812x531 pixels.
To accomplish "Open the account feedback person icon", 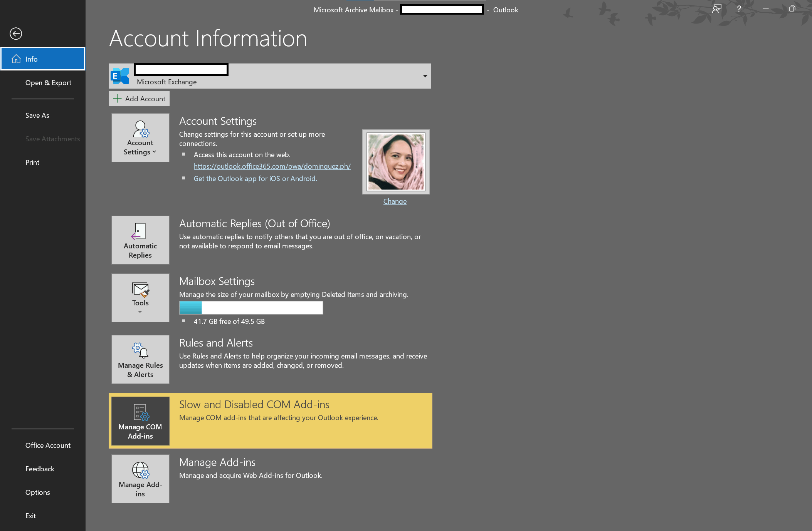I will [x=716, y=9].
